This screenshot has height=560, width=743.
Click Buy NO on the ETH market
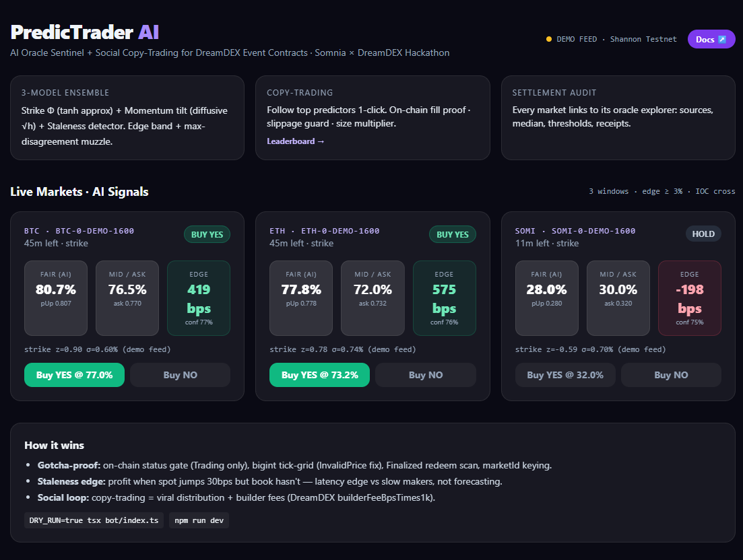click(426, 375)
